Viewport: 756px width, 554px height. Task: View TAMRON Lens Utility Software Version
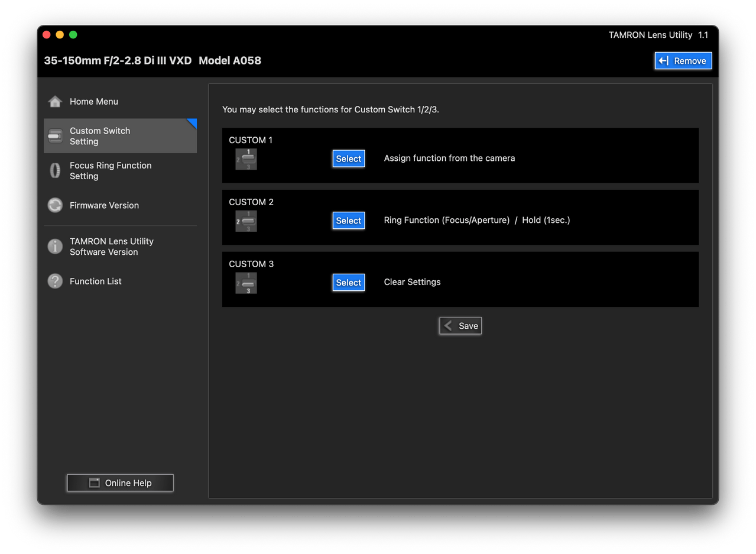(x=121, y=247)
